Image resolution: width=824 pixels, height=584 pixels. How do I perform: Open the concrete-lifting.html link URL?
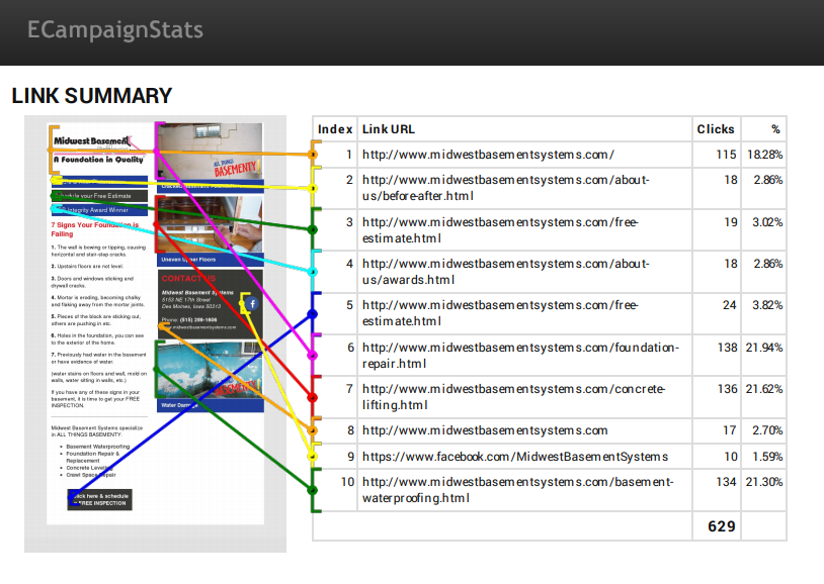[x=513, y=396]
